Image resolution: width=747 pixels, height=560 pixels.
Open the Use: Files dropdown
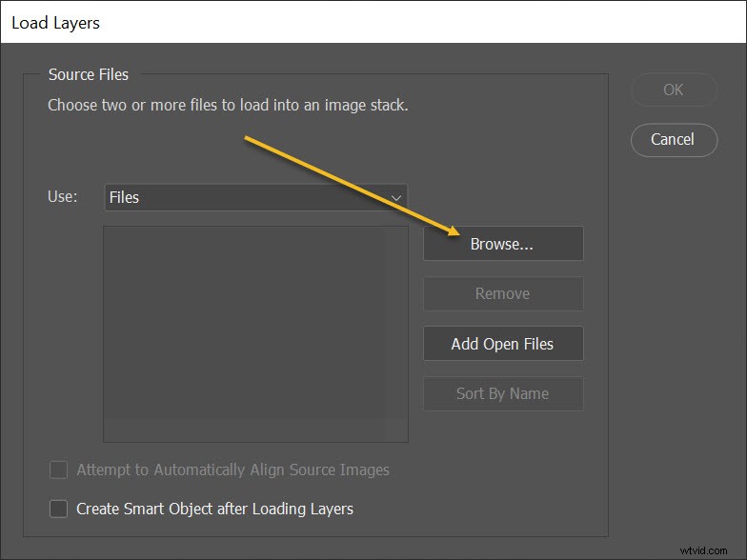[255, 197]
